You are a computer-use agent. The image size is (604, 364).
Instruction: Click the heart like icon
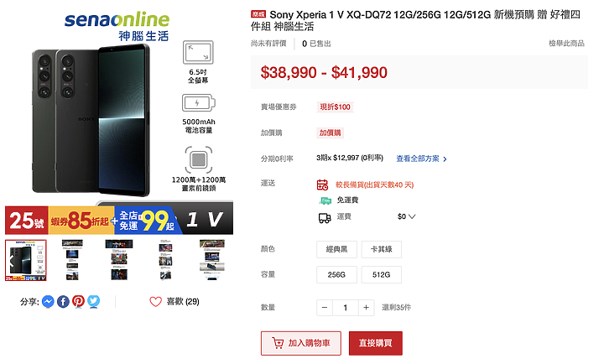tap(156, 302)
